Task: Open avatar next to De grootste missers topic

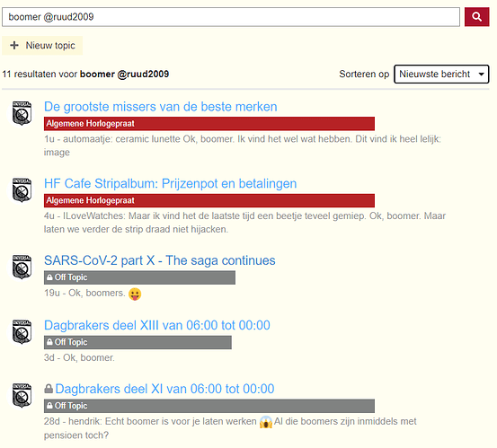Action: [x=22, y=113]
